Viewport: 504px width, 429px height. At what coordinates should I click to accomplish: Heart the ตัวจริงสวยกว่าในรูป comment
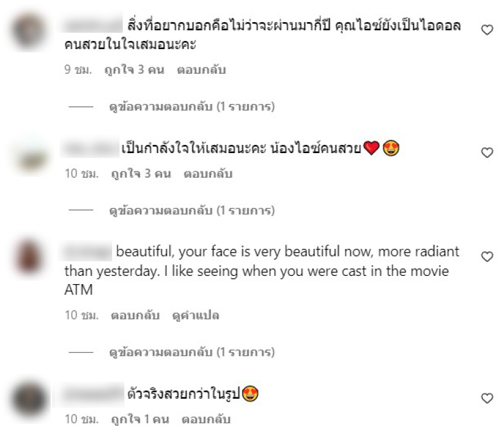pyautogui.click(x=487, y=398)
